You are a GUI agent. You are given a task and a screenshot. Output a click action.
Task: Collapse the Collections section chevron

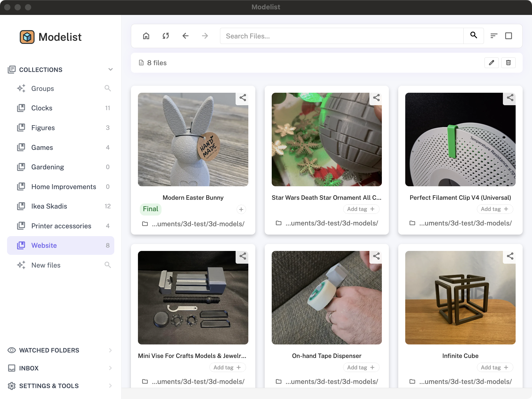(110, 69)
